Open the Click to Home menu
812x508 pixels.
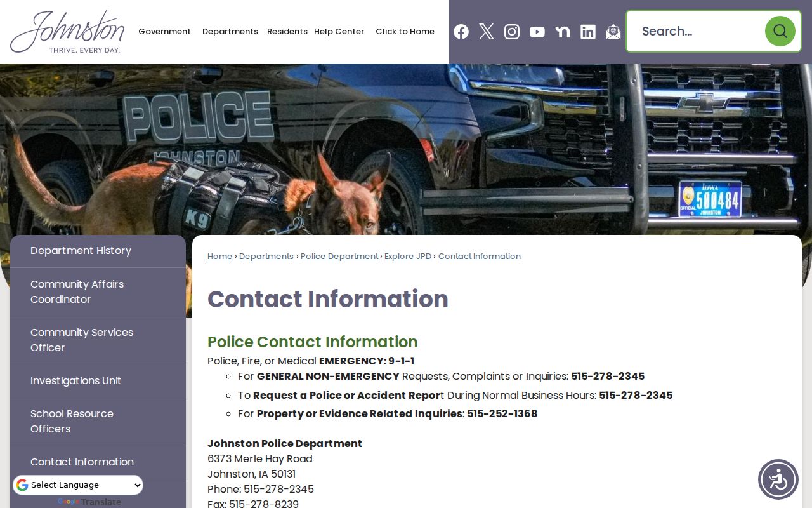pos(405,32)
